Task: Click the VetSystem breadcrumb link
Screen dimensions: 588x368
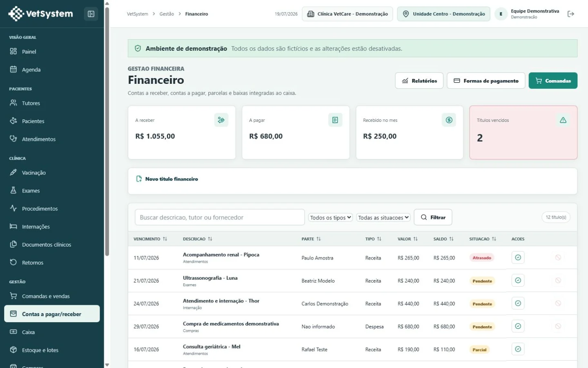Action: pyautogui.click(x=138, y=14)
